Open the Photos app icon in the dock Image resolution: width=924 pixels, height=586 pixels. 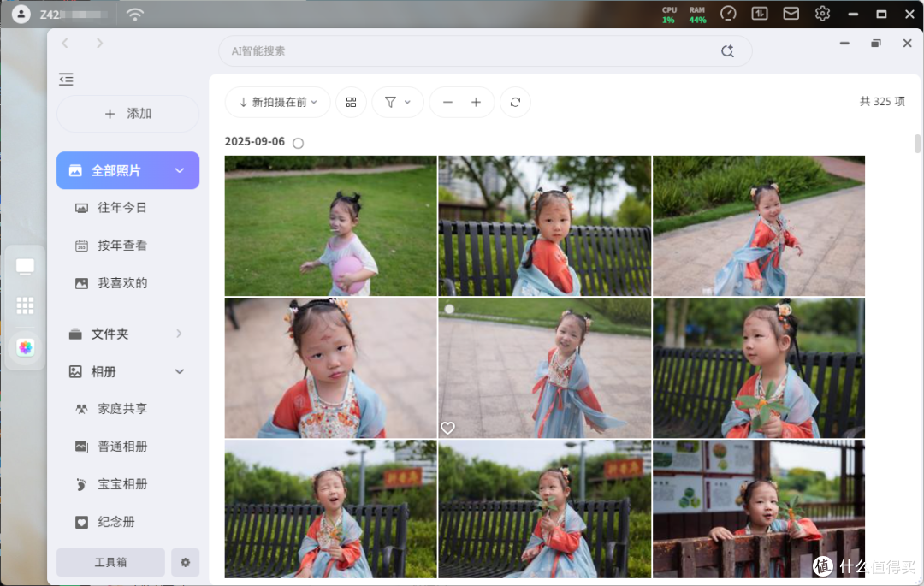(x=26, y=347)
